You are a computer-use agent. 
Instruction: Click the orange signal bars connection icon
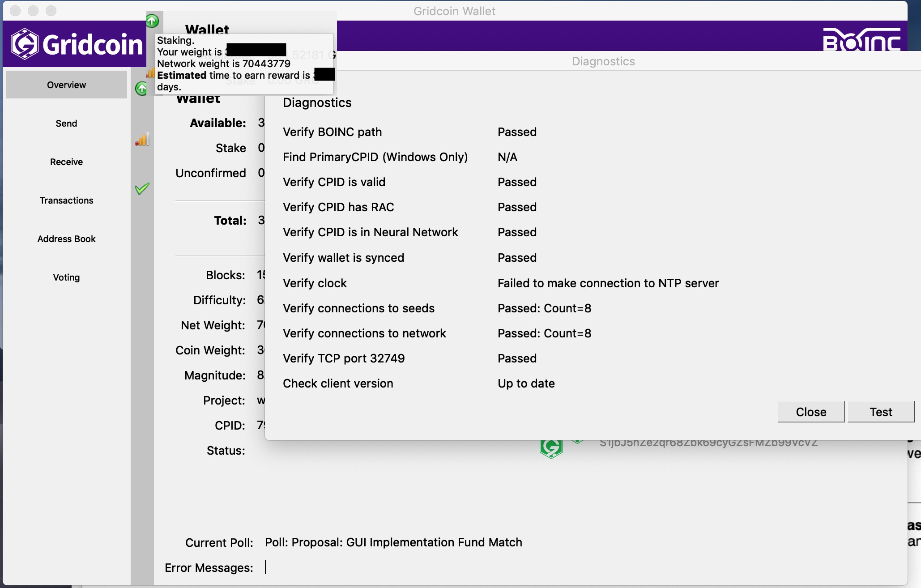point(142,140)
